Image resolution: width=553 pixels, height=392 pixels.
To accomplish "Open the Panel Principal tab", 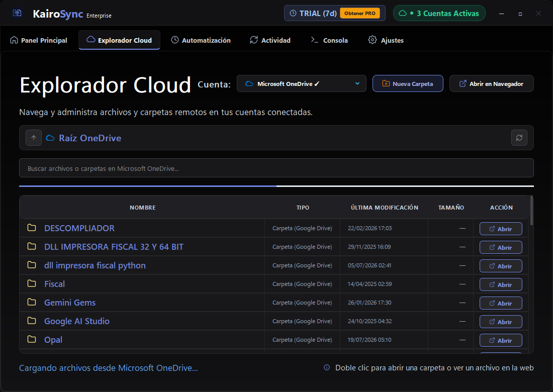I will (39, 40).
